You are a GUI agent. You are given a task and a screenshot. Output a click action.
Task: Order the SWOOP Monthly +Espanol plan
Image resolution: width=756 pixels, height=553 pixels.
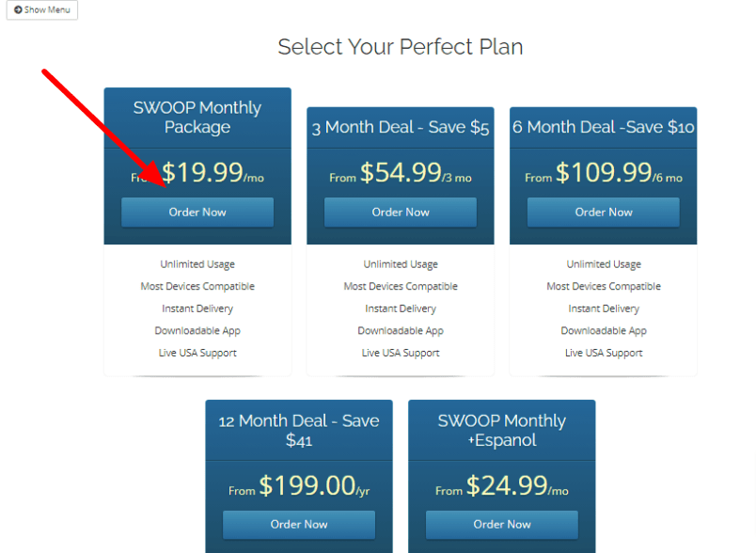point(502,525)
